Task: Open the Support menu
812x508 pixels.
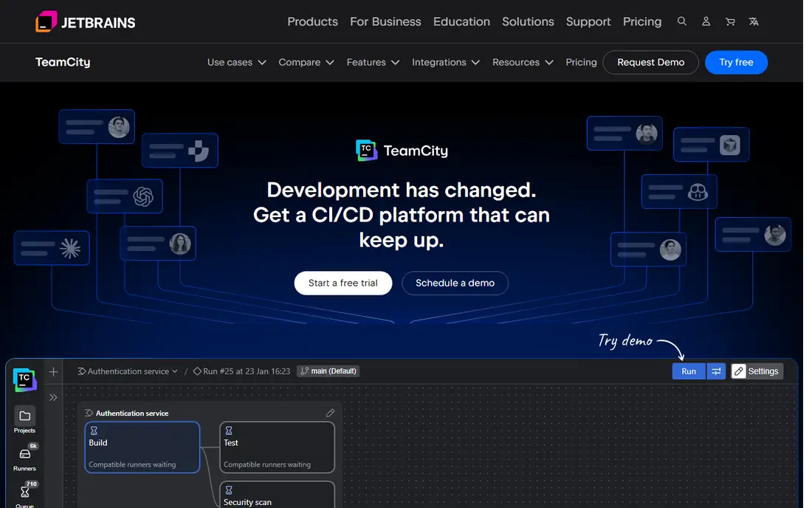Action: [x=588, y=21]
